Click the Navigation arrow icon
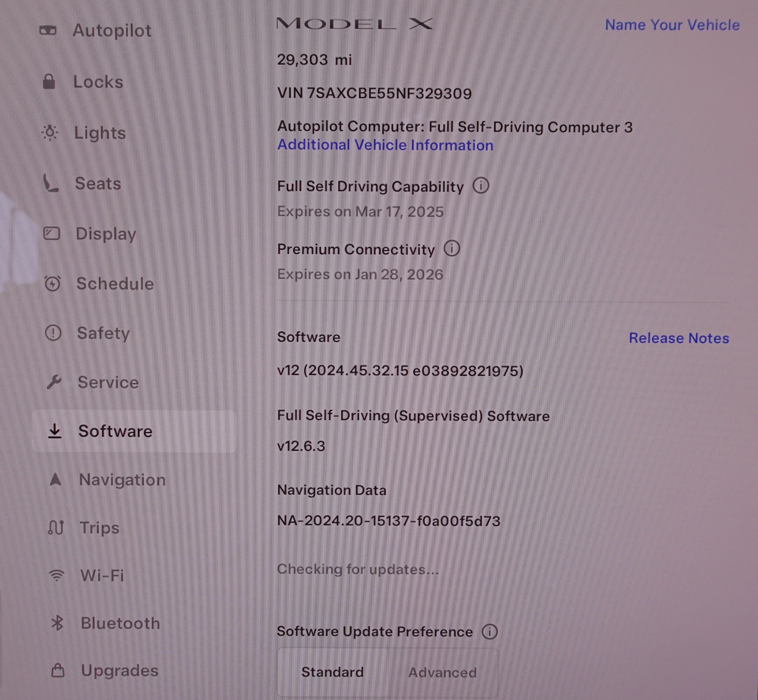 pos(56,479)
